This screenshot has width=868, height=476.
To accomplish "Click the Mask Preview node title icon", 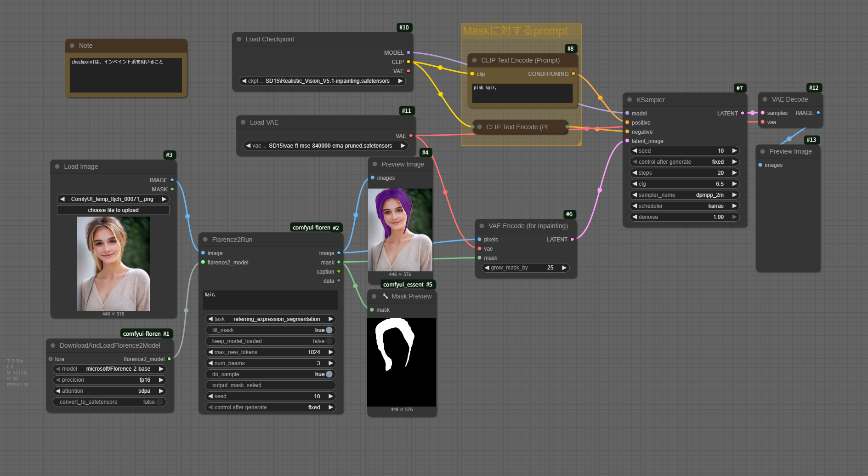I will pos(385,296).
